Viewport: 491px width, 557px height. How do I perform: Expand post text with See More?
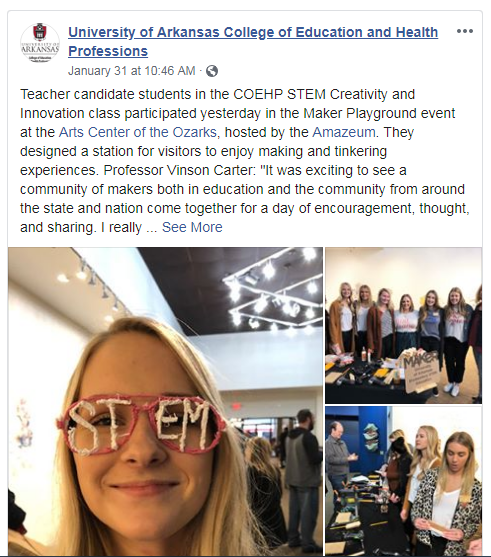tap(192, 227)
